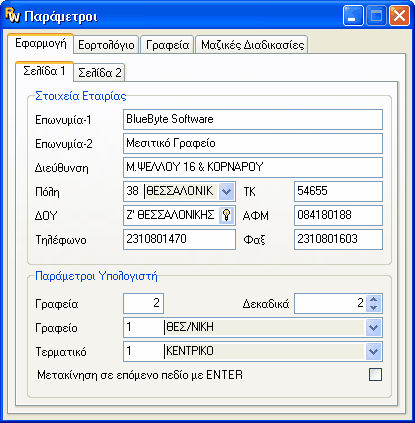Select the Σελίδα 1 sub-tab

tap(44, 71)
